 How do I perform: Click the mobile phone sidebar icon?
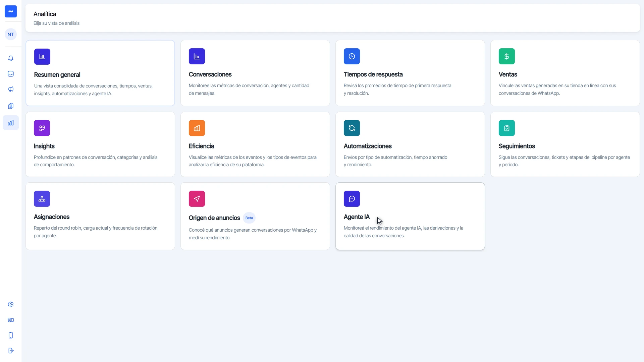(x=11, y=335)
